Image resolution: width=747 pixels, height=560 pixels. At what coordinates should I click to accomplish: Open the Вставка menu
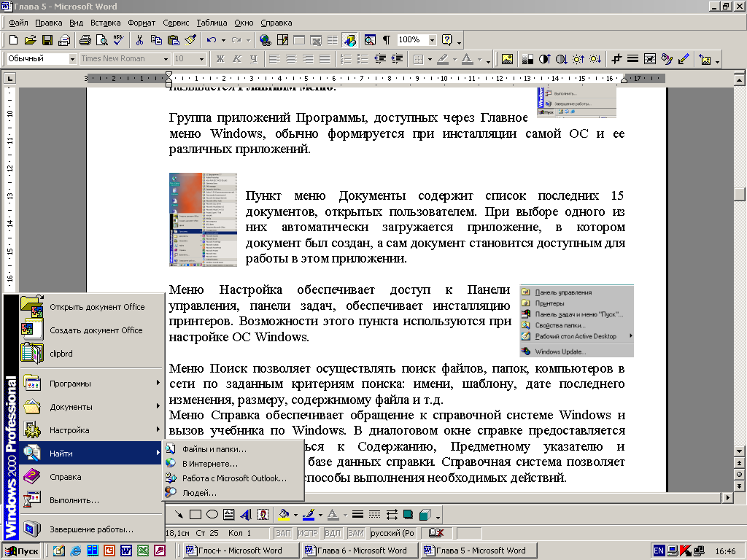pyautogui.click(x=105, y=23)
